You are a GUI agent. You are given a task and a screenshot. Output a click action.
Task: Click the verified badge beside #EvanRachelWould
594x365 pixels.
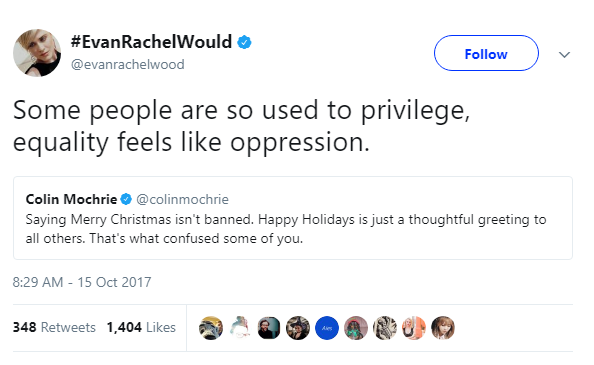[244, 42]
